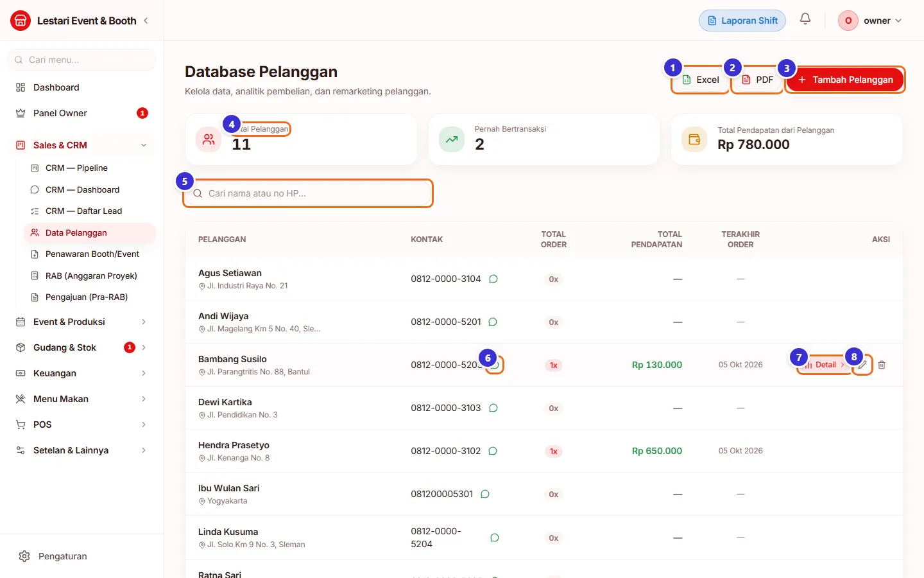
Task: Expand the POS menu
Action: [81, 425]
